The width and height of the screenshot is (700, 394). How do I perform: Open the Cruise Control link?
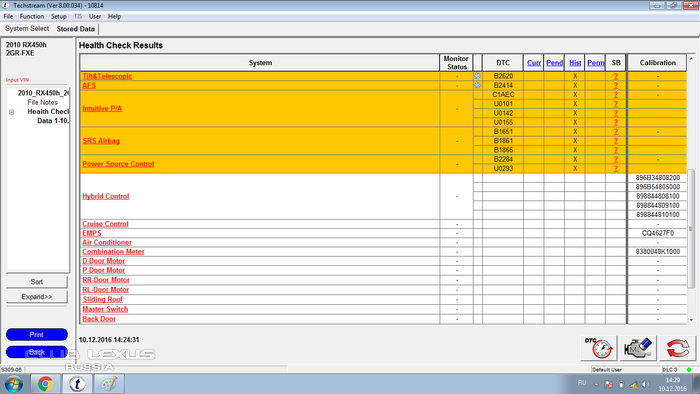click(x=105, y=224)
